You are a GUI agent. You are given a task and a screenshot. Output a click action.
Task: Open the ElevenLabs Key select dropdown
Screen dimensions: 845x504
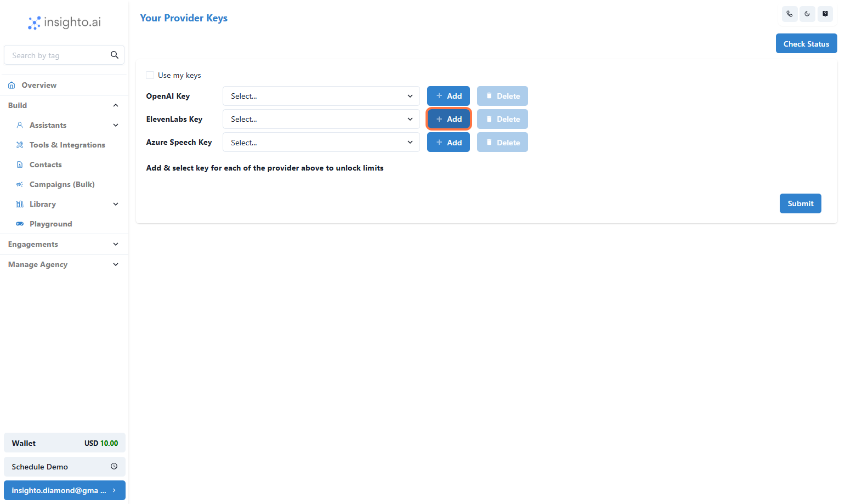point(321,119)
